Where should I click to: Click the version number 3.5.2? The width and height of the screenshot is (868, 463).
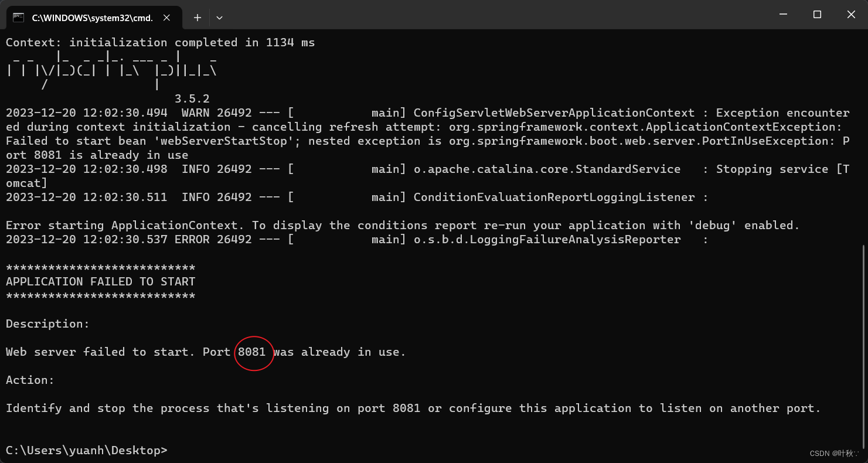(192, 99)
